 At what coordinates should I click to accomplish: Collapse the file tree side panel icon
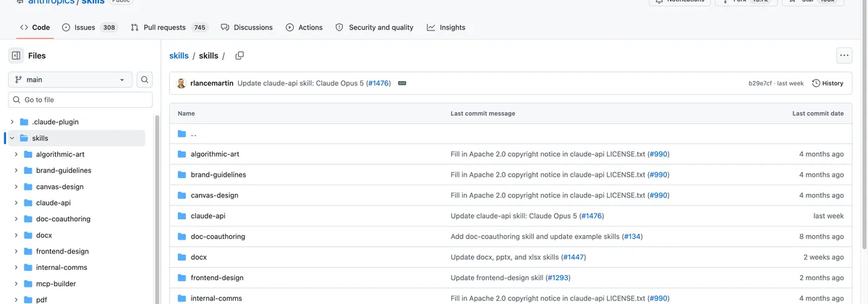[16, 56]
